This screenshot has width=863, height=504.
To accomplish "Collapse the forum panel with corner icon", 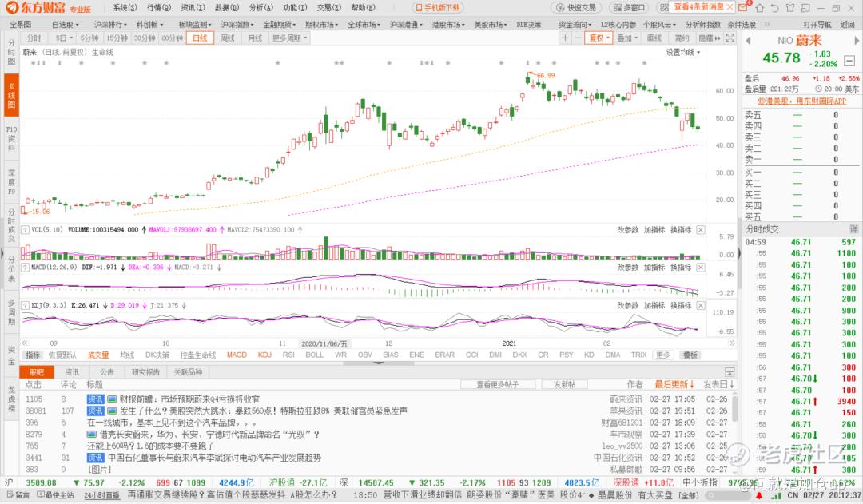I will 730,372.
